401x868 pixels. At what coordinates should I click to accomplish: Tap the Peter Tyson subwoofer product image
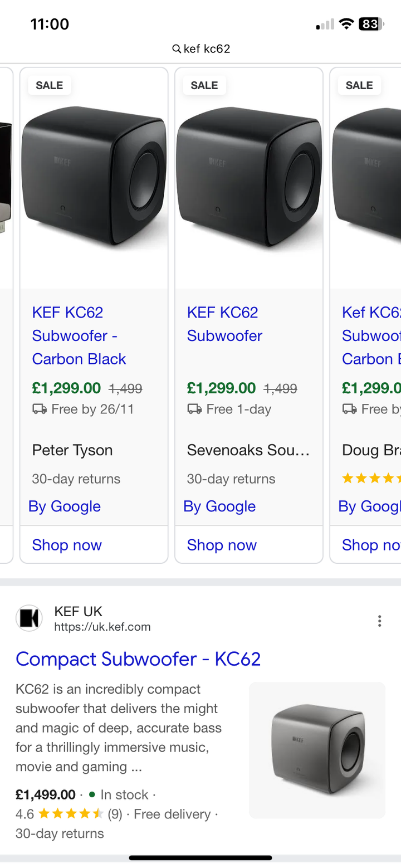[x=94, y=178]
